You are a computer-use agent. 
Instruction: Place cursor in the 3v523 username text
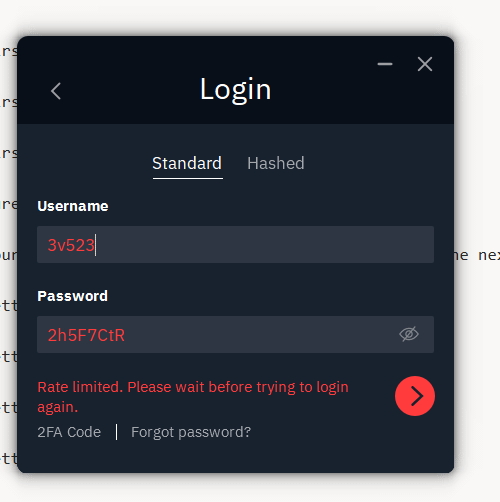tap(71, 245)
